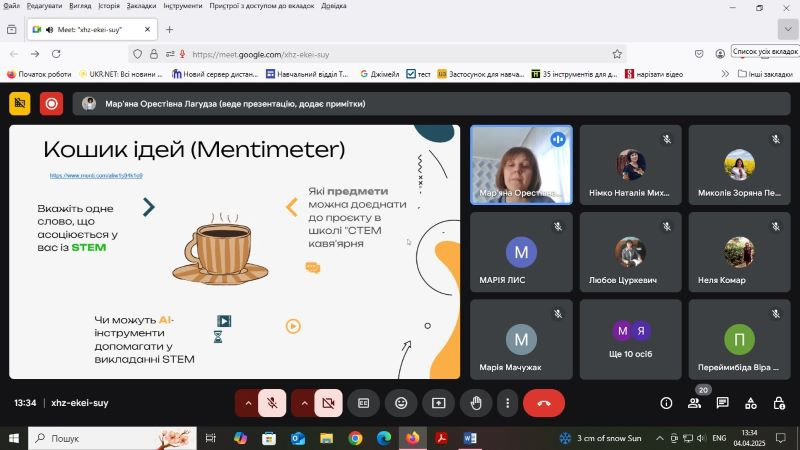Open the Інструменти menu
This screenshot has height=450, width=800.
[183, 6]
